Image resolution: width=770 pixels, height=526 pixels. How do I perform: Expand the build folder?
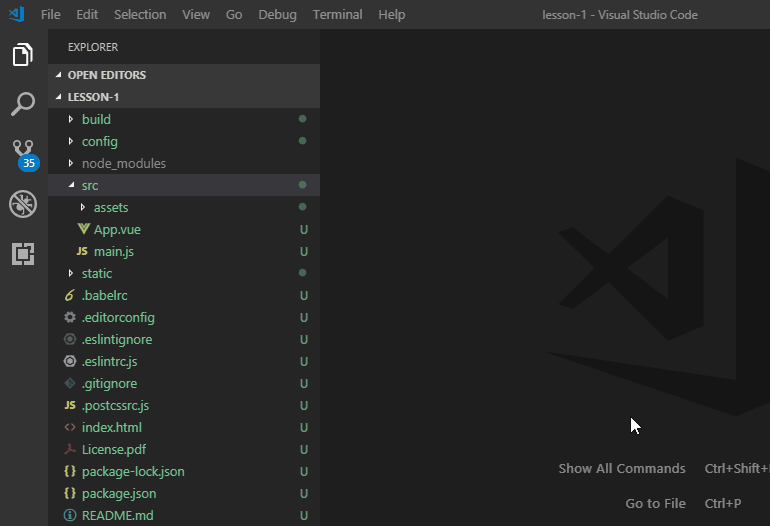(x=96, y=120)
